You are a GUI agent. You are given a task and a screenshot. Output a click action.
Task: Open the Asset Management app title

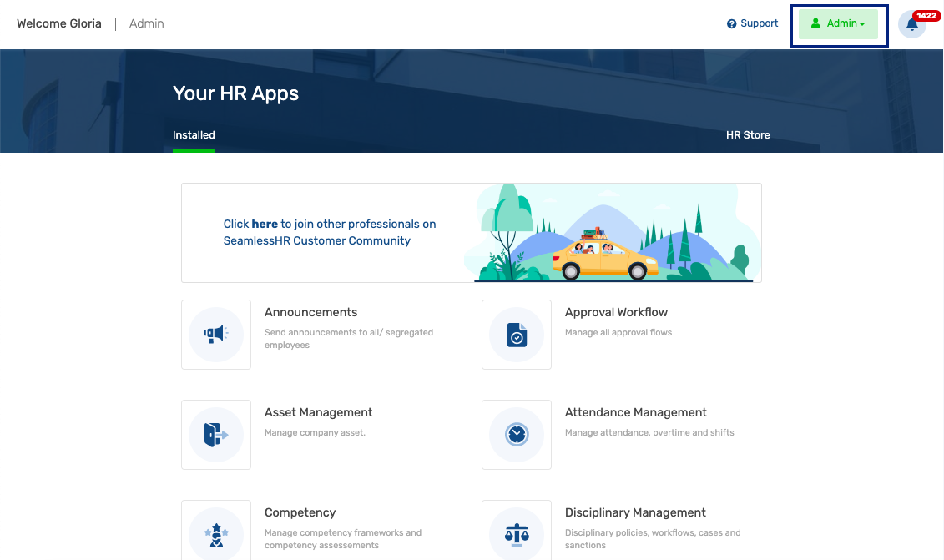coord(319,412)
